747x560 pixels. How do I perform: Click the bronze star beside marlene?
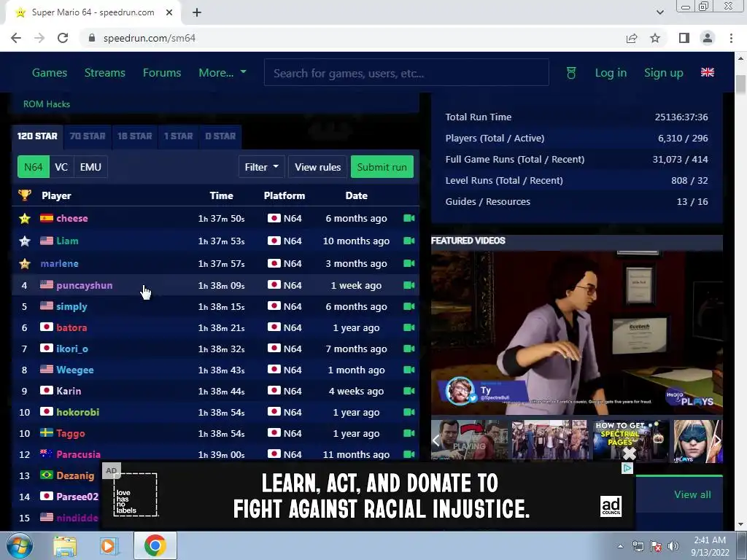(x=25, y=263)
